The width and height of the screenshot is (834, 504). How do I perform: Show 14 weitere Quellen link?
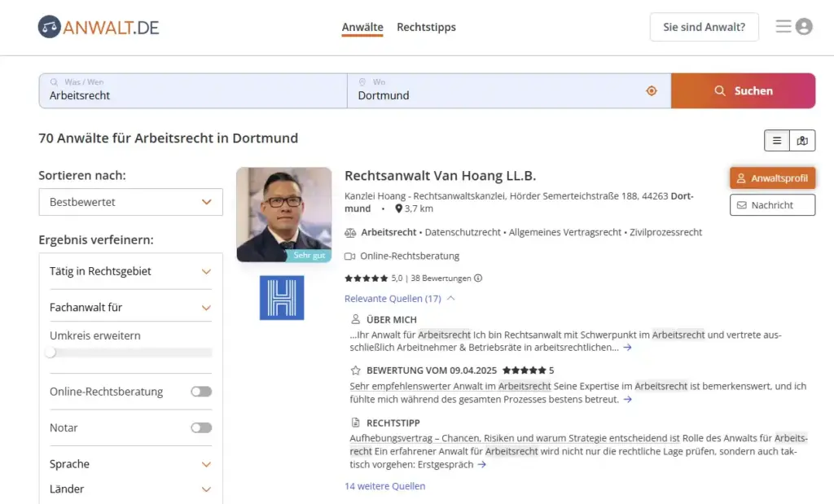(385, 486)
